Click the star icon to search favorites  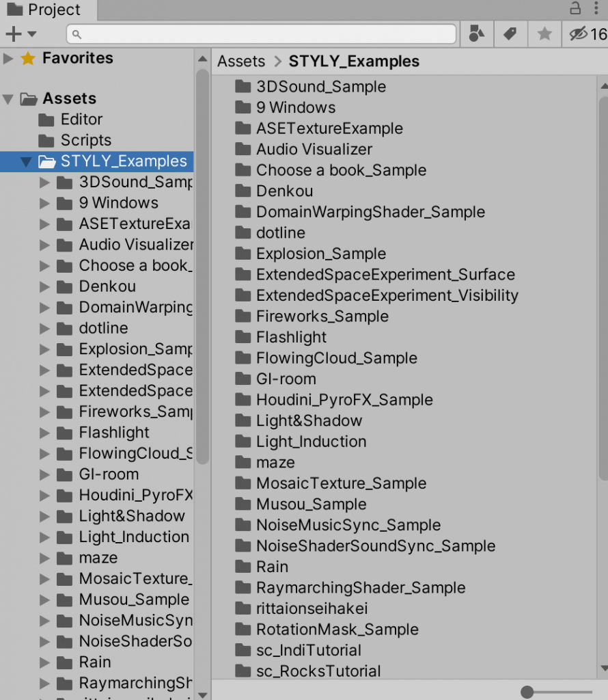(544, 33)
